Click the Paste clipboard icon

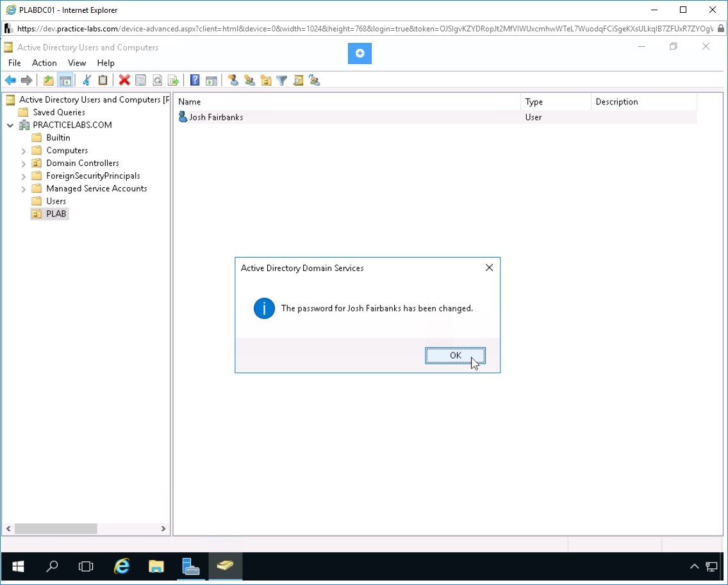pyautogui.click(x=103, y=80)
